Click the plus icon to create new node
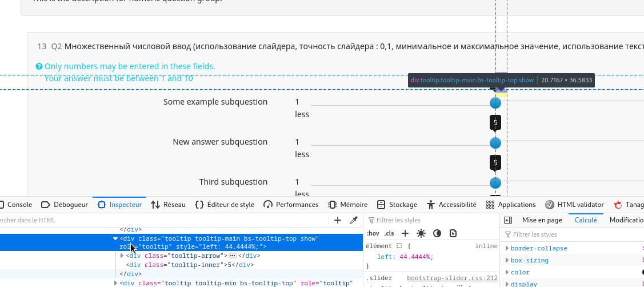This screenshot has height=287, width=644. coord(338,220)
